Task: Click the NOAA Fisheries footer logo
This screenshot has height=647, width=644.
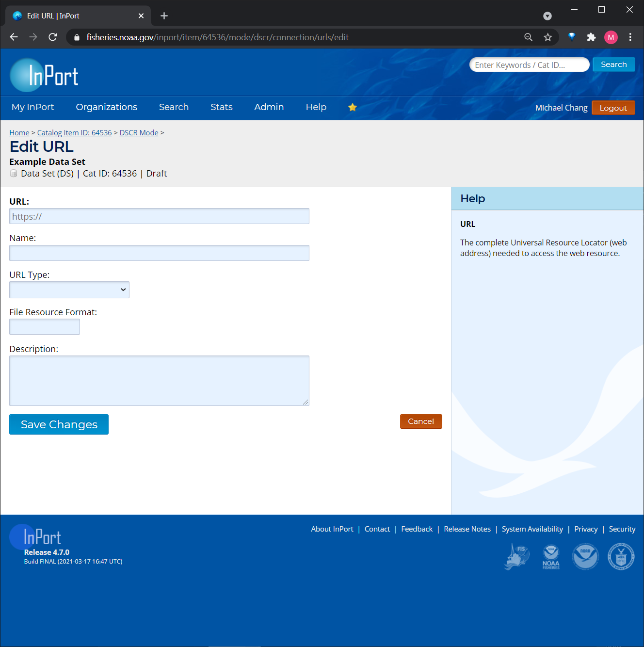Action: pyautogui.click(x=551, y=557)
